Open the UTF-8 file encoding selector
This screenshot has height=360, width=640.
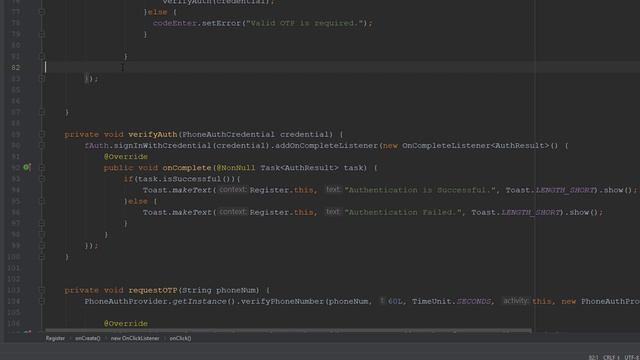click(631, 357)
